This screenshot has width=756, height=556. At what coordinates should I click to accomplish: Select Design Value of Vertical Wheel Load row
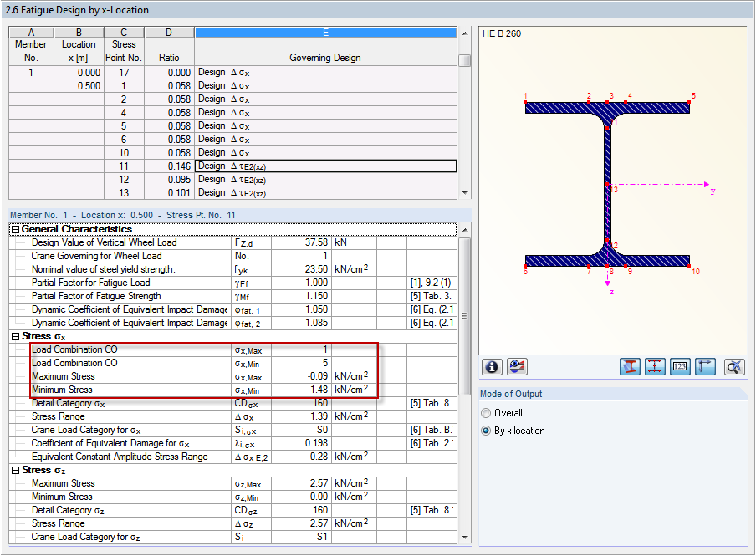pos(232,242)
